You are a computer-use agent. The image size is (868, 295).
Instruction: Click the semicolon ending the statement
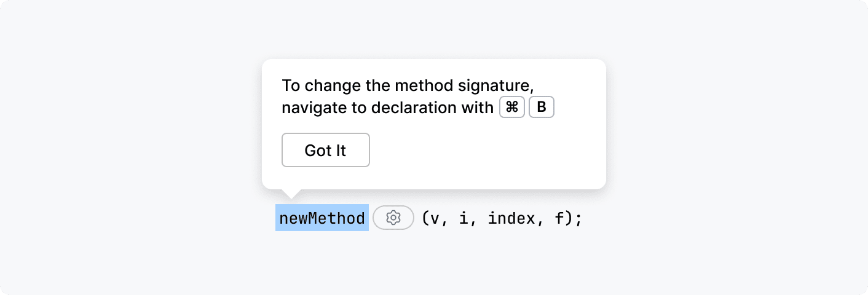[578, 218]
